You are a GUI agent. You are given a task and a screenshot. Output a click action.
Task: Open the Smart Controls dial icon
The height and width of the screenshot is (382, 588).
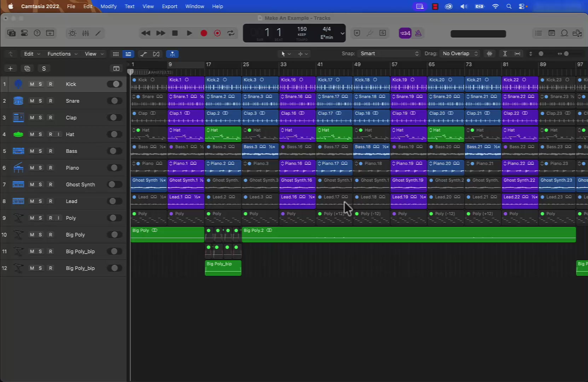coord(73,33)
